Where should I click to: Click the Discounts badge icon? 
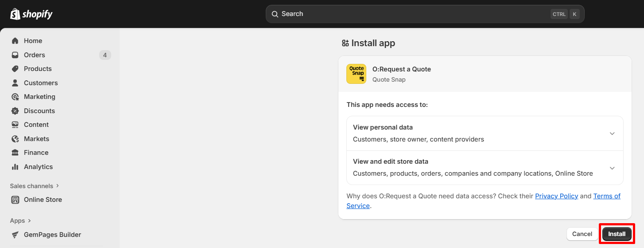(15, 111)
